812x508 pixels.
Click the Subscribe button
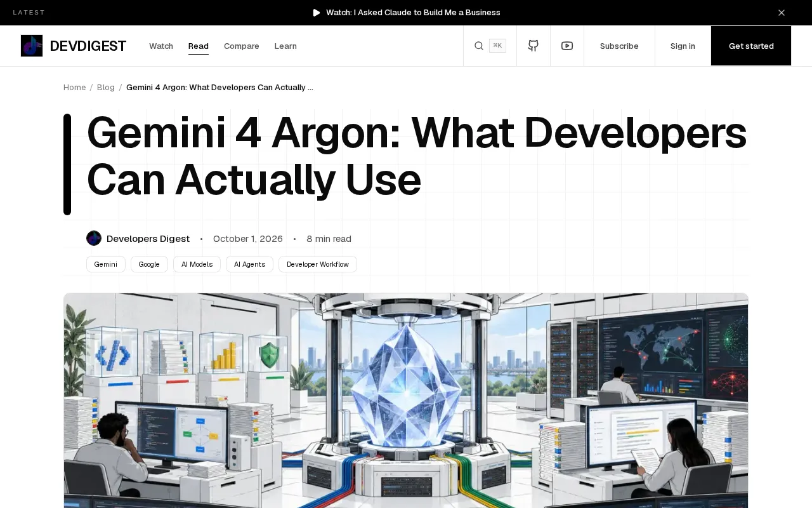point(619,46)
